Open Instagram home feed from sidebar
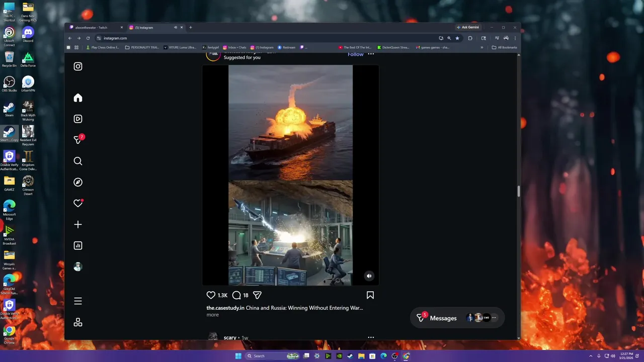Screen dimensions: 644x362 pyautogui.click(x=78, y=98)
